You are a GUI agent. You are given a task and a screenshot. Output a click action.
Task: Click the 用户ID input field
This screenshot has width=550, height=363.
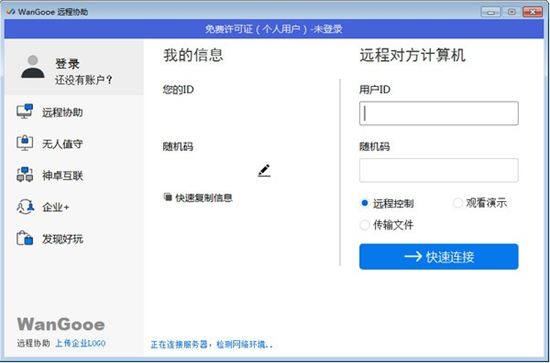[438, 113]
